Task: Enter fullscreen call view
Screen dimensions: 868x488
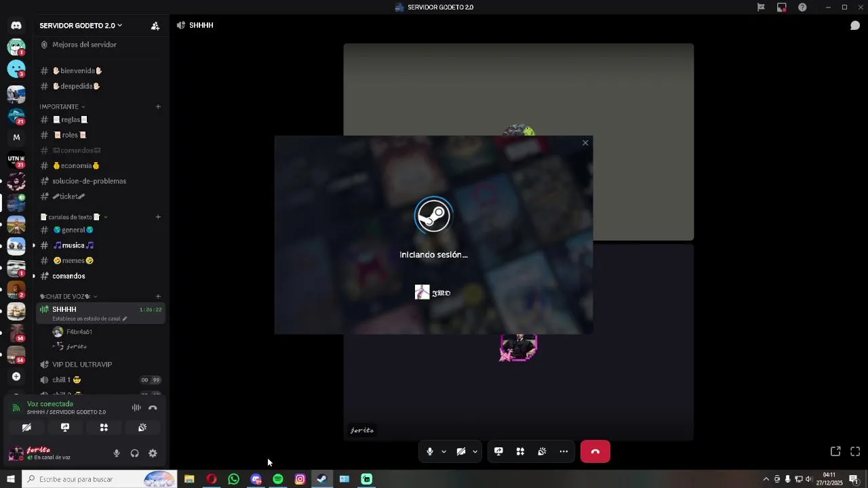Action: 855,451
